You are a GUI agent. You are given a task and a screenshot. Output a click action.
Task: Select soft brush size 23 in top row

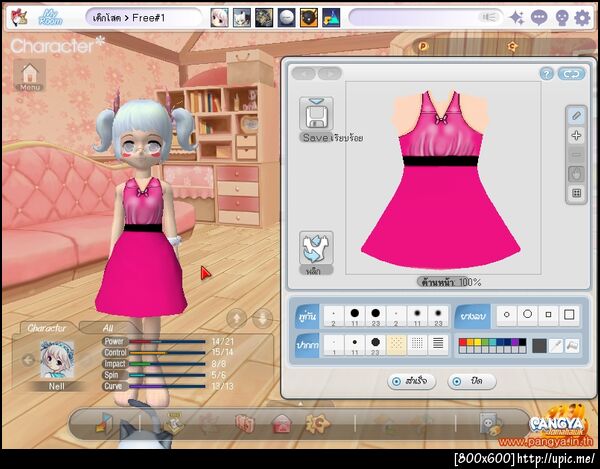438,316
